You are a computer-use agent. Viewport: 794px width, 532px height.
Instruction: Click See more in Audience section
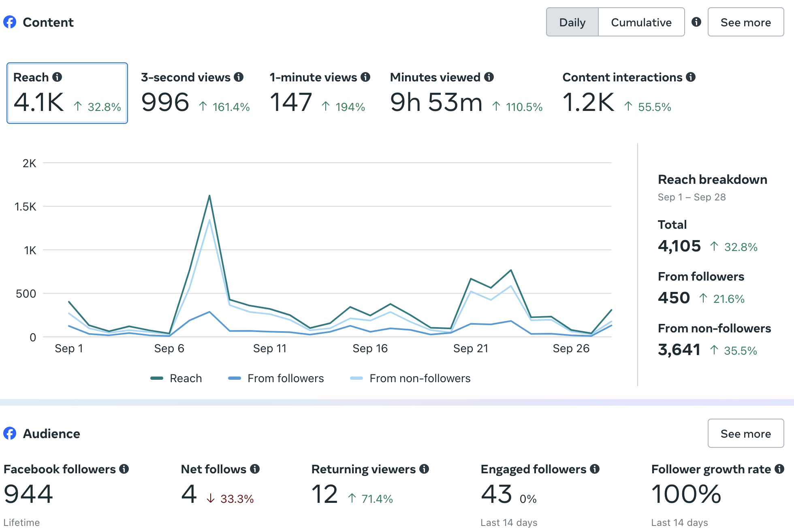[746, 434]
